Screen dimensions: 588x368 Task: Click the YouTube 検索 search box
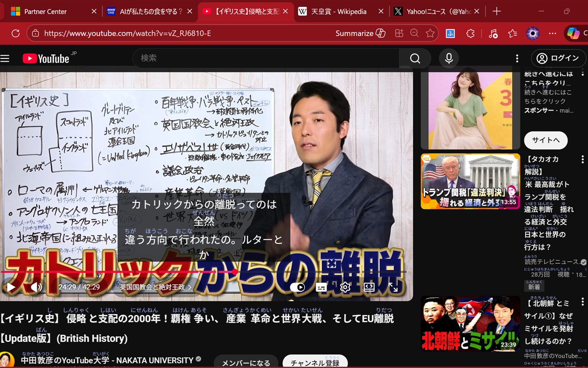coord(266,58)
